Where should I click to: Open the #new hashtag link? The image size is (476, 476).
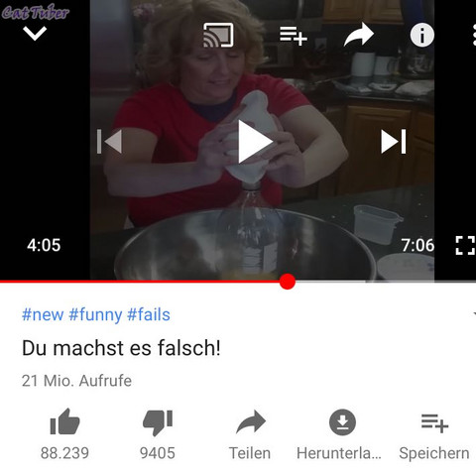[x=43, y=314]
